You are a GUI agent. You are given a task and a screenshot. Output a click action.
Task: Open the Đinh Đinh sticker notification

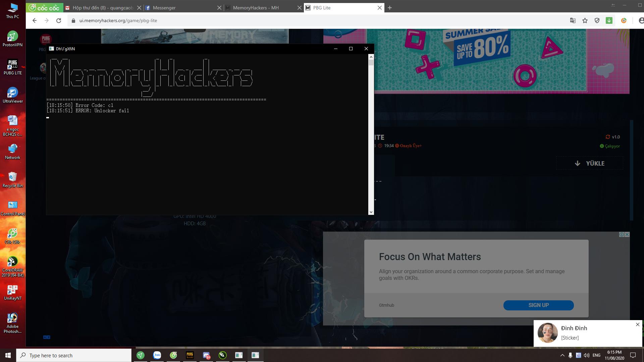(588, 333)
